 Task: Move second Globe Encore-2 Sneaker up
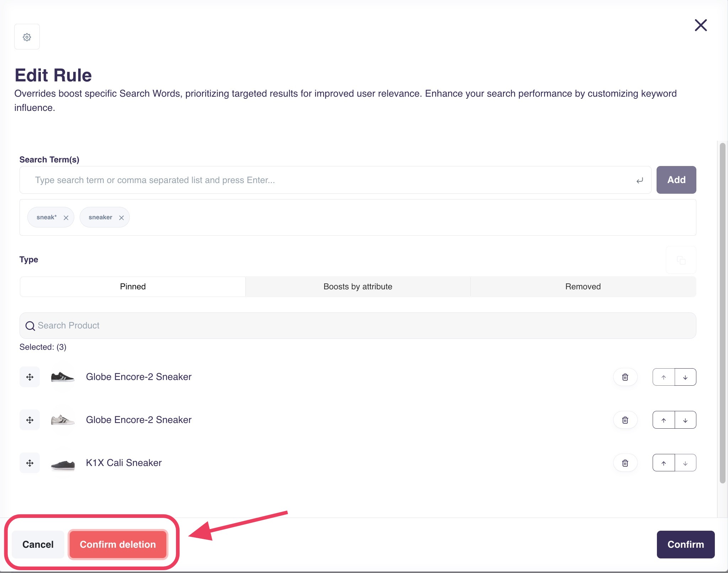[664, 420]
